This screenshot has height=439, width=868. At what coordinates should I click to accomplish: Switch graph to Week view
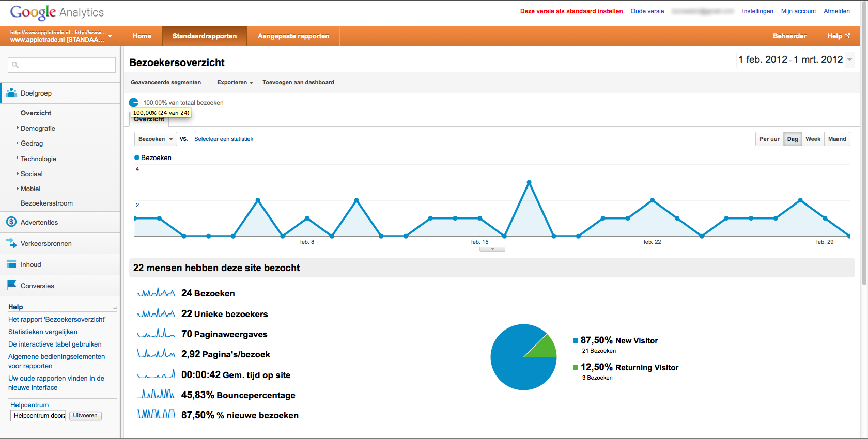click(x=813, y=139)
